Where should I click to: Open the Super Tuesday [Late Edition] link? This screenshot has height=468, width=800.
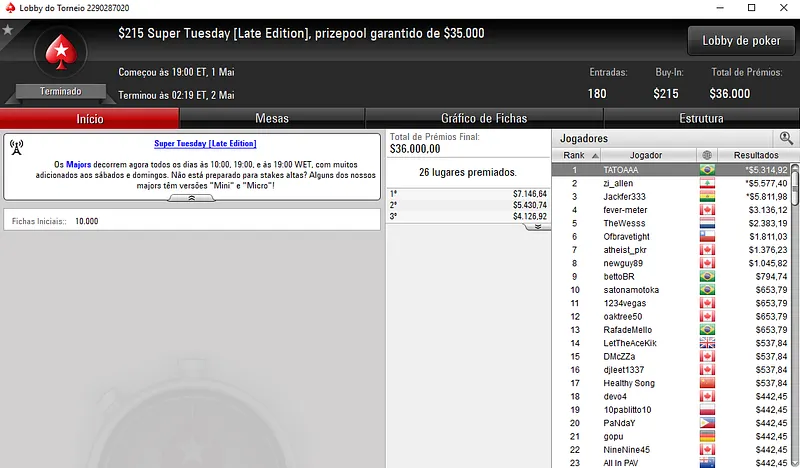[x=205, y=143]
